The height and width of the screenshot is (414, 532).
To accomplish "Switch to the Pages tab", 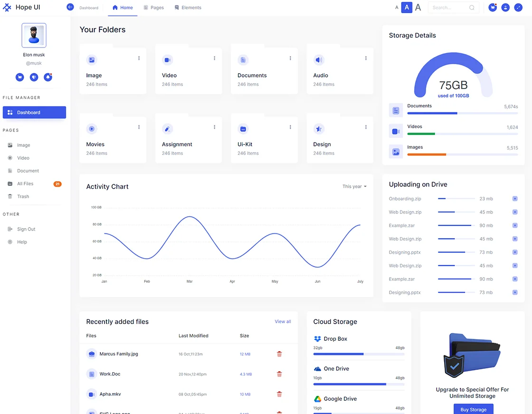I will click(x=153, y=8).
